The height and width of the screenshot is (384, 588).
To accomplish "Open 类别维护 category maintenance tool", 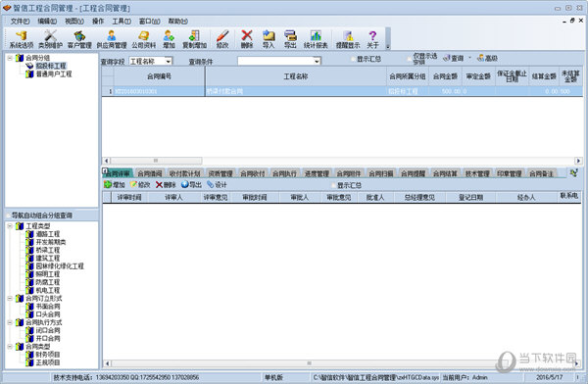I will pos(50,39).
